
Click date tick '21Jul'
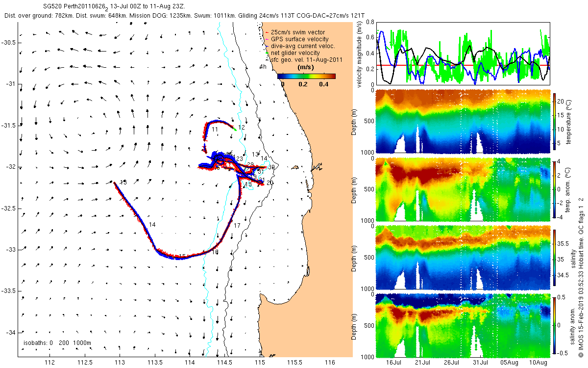click(x=423, y=363)
